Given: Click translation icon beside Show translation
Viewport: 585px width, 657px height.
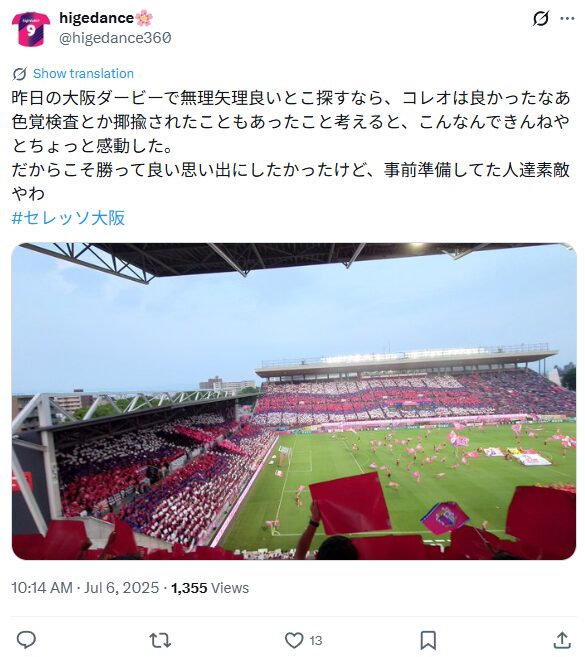Looking at the screenshot, I should [20, 74].
